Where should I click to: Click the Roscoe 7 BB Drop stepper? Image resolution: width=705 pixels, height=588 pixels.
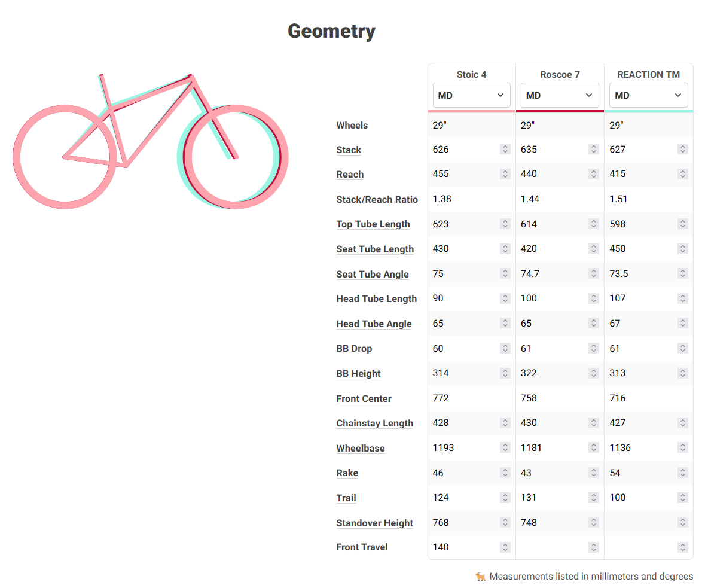[594, 348]
